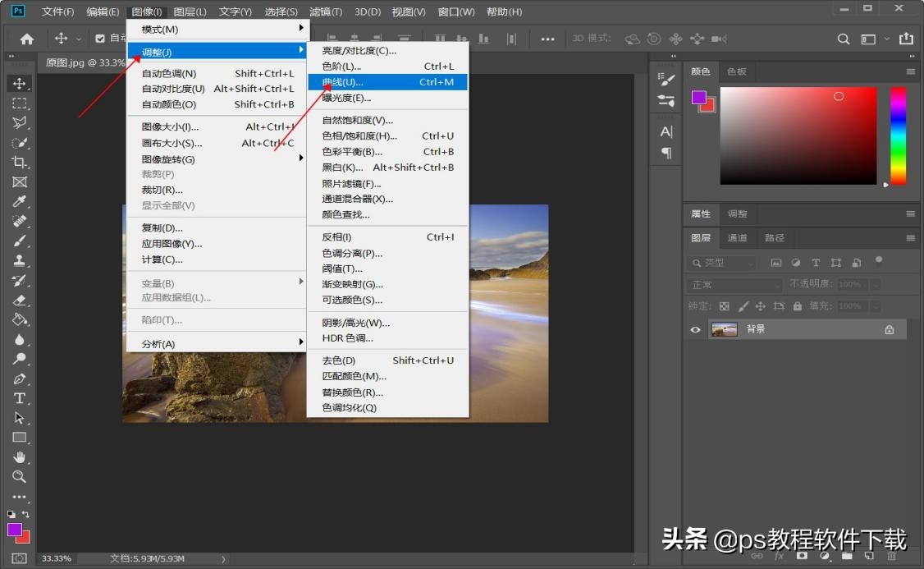
Task: Select the Dodge tool
Action: click(20, 359)
